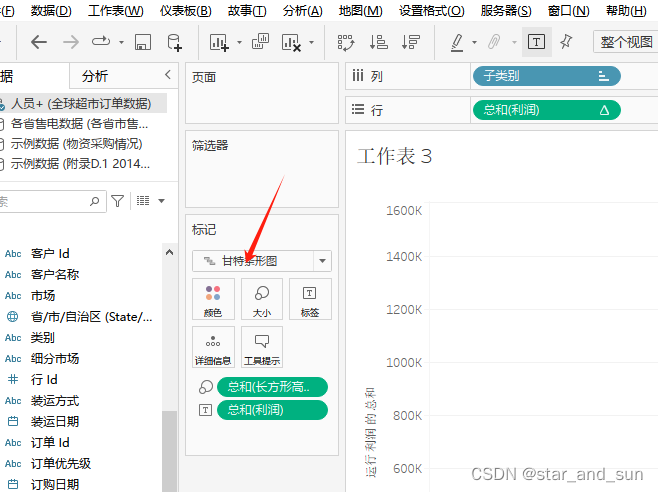Click the worksheet title 工作表 3
The image size is (658, 492).
394,156
